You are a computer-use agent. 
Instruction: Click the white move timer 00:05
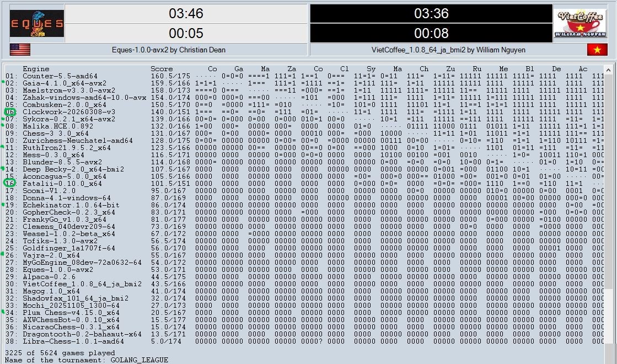click(186, 33)
